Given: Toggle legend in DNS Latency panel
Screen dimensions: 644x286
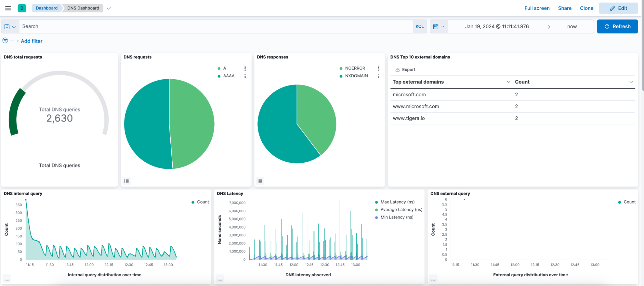Looking at the screenshot, I should click(220, 279).
